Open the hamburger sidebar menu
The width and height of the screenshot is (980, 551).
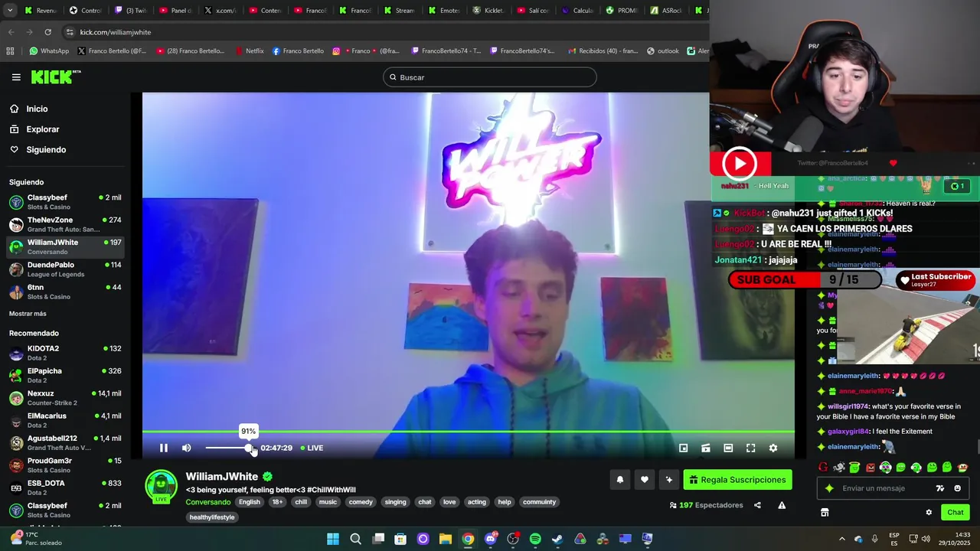(16, 77)
